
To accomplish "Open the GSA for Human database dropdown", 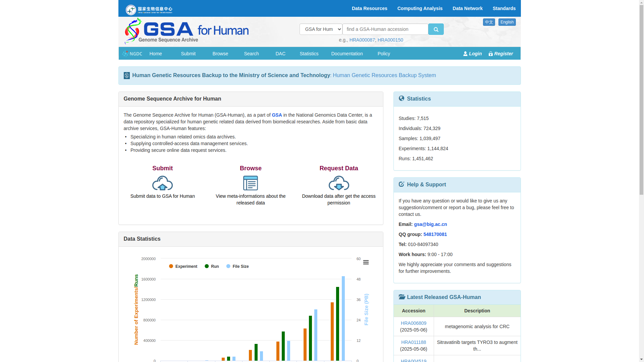I will (321, 29).
